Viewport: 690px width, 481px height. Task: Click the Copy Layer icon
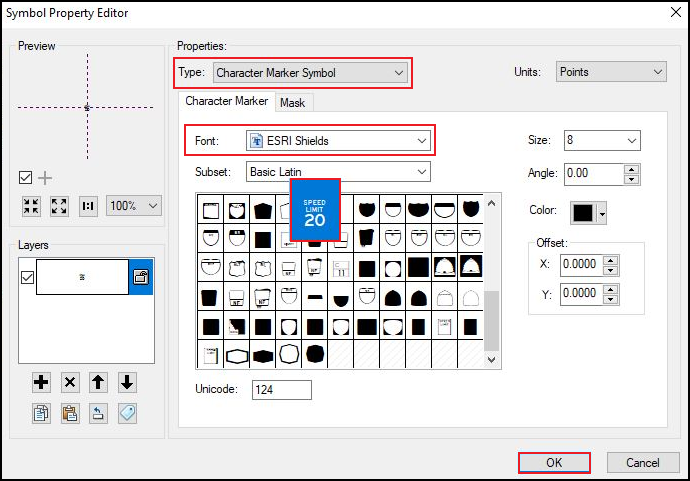tap(41, 413)
